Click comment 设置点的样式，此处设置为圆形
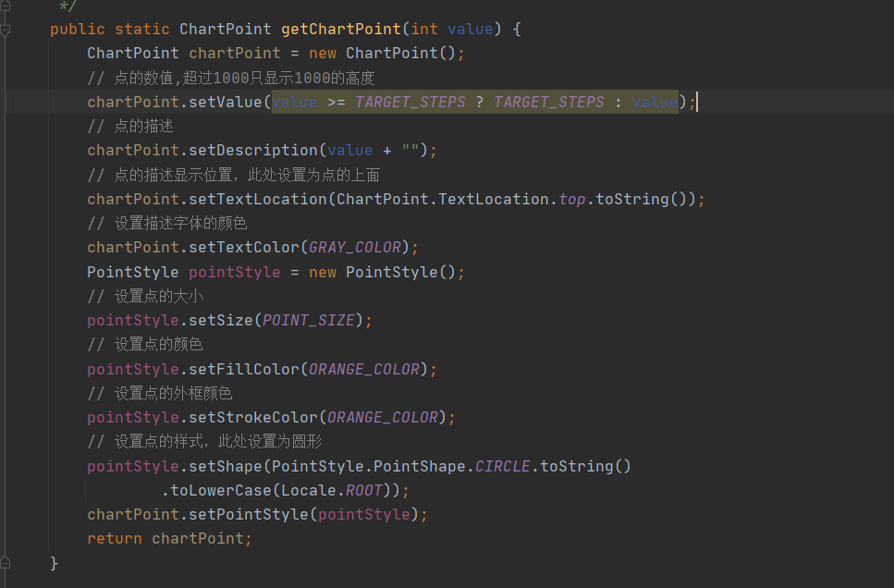Viewport: 894px width, 588px height. point(204,441)
